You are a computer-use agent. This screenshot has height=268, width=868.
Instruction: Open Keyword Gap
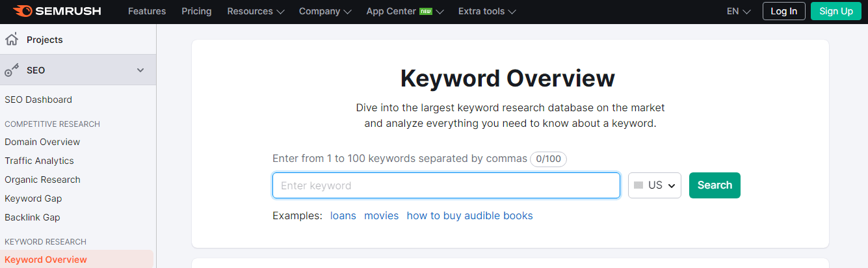[33, 198]
